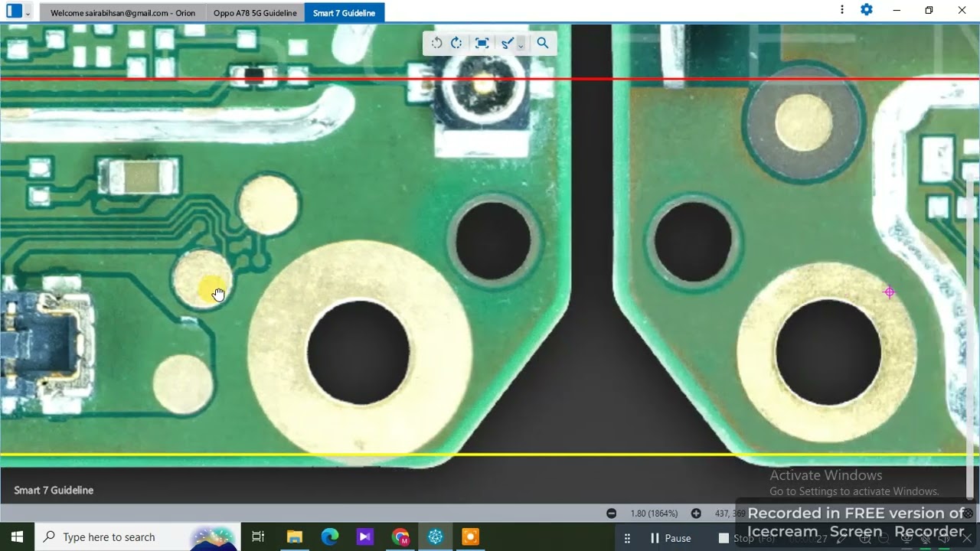Open the three-dot more options menu
The height and width of the screenshot is (551, 980).
pos(842,10)
